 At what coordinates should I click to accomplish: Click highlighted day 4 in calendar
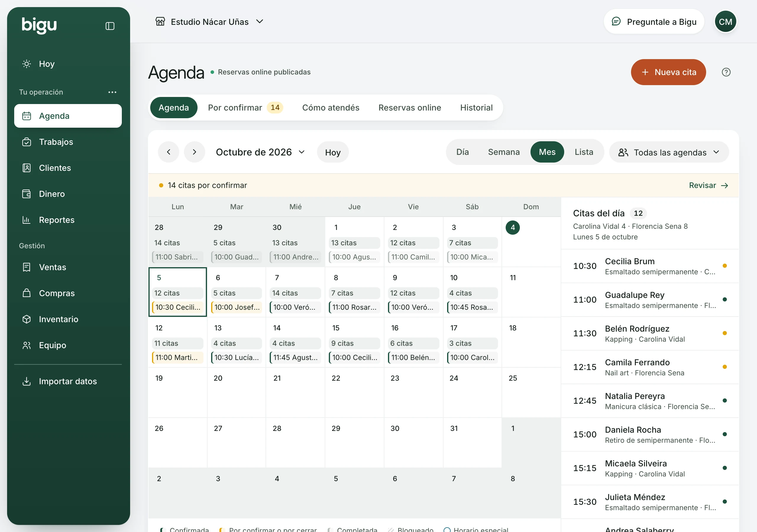coord(512,228)
